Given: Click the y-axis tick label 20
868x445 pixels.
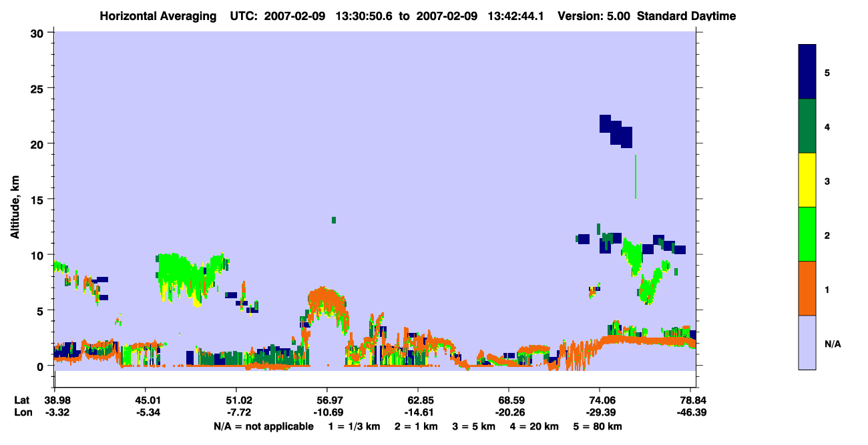Looking at the screenshot, I should pos(39,144).
